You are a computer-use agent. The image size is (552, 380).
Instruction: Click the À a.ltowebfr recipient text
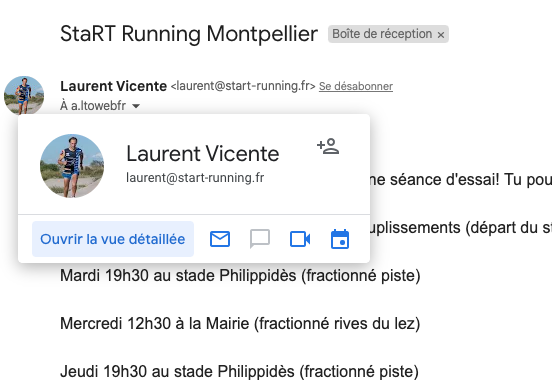tap(93, 105)
